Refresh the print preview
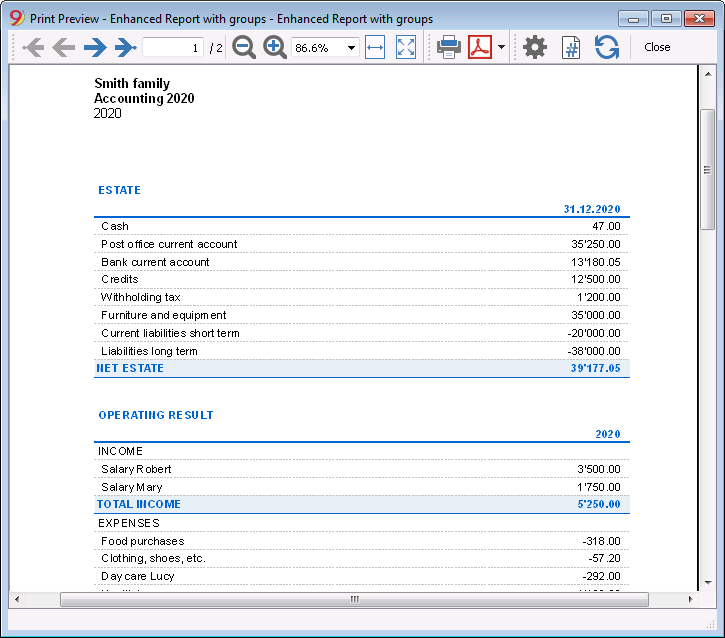The width and height of the screenshot is (725, 638). [x=607, y=47]
